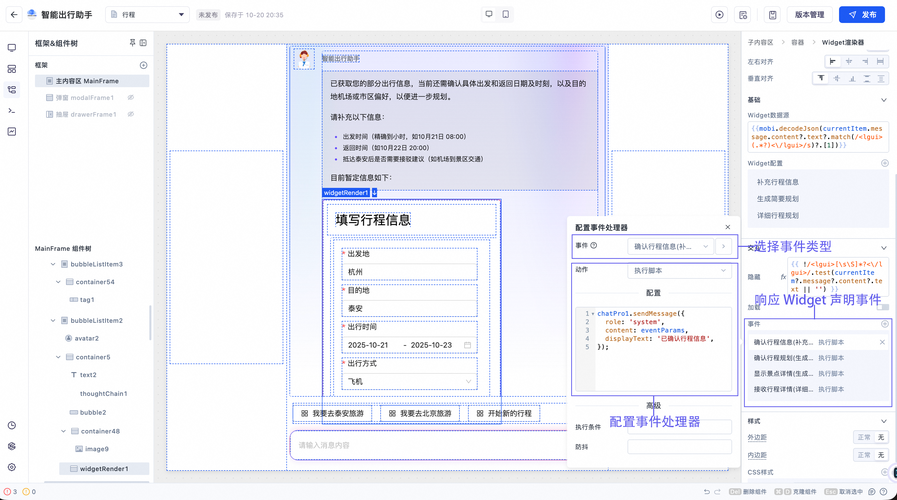Go back with the top-left arrow
The height and width of the screenshot is (500, 897).
pyautogui.click(x=14, y=15)
